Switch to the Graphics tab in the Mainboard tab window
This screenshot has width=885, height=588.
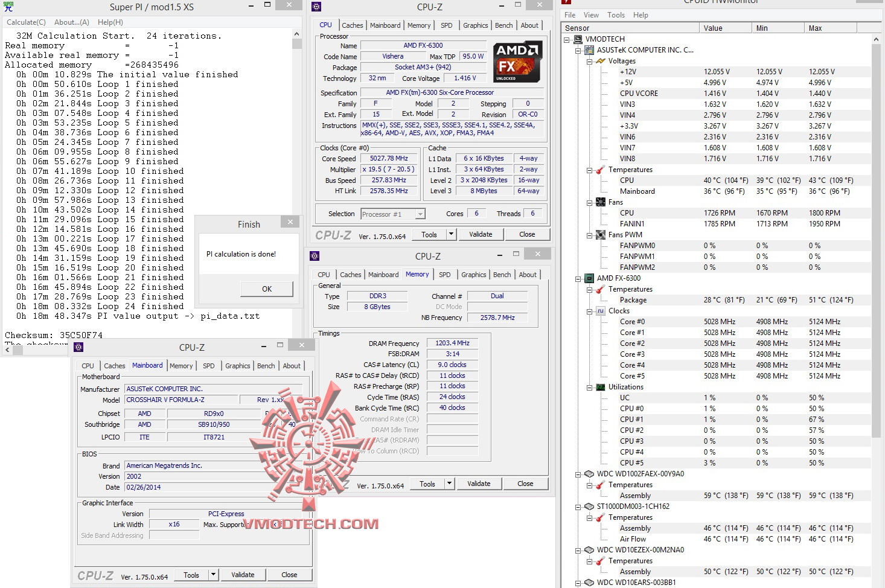tap(238, 366)
